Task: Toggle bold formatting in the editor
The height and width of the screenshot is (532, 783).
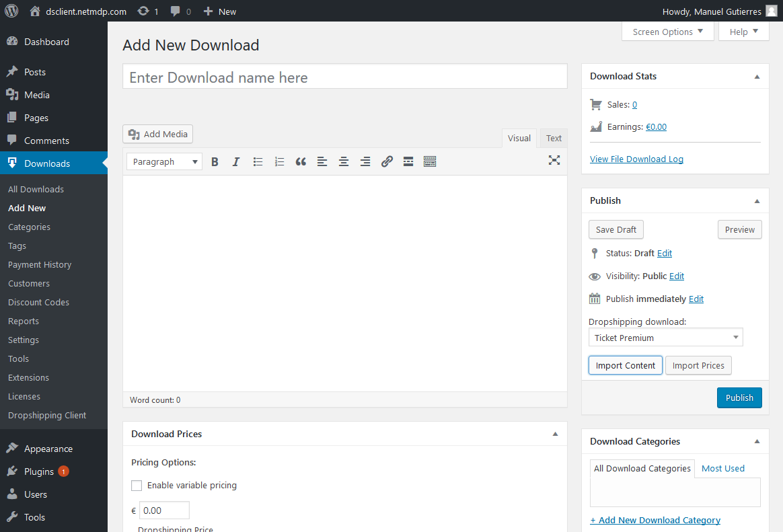Action: click(215, 161)
